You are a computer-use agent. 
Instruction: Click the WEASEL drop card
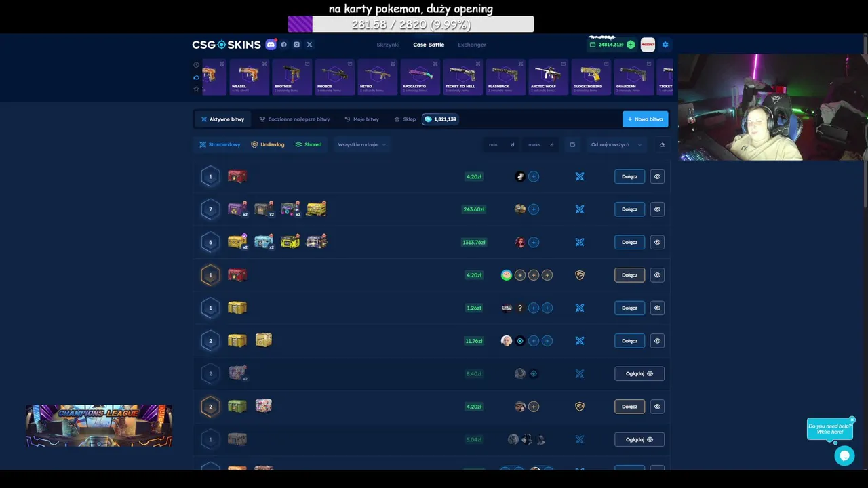pos(249,77)
